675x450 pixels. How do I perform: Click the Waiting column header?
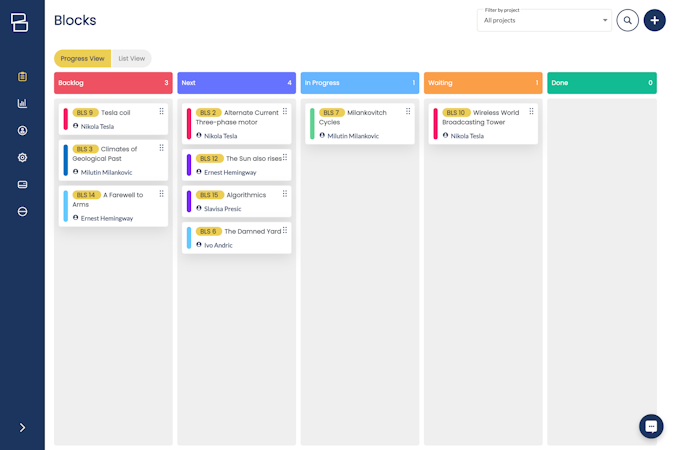483,83
